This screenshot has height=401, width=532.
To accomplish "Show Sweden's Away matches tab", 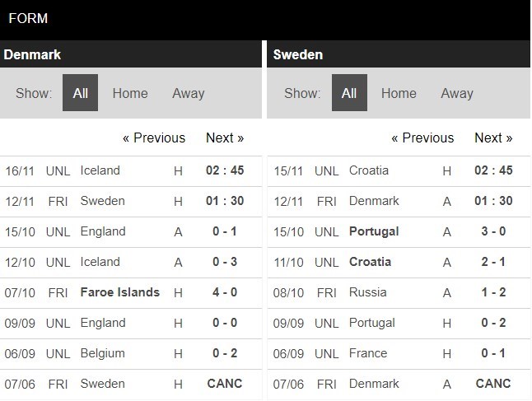I will (457, 93).
